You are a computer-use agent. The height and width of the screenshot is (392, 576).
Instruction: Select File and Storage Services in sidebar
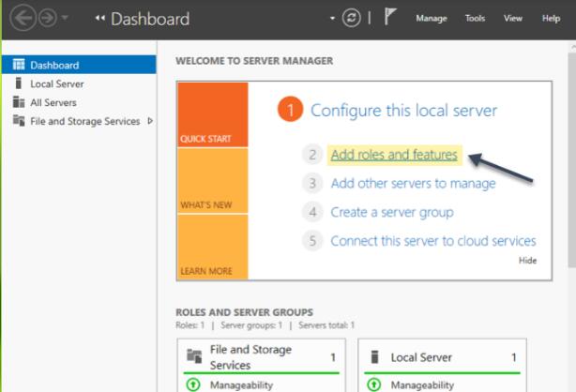pos(79,121)
